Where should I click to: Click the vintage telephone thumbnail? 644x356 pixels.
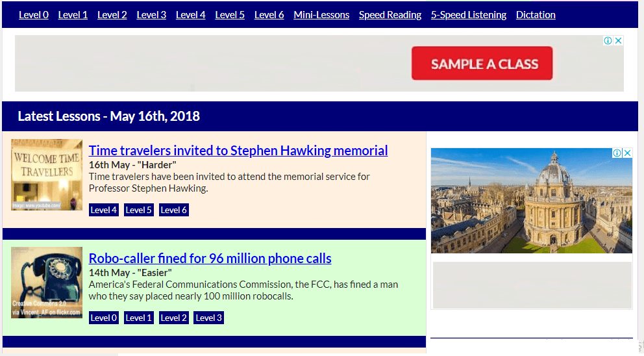pos(47,283)
